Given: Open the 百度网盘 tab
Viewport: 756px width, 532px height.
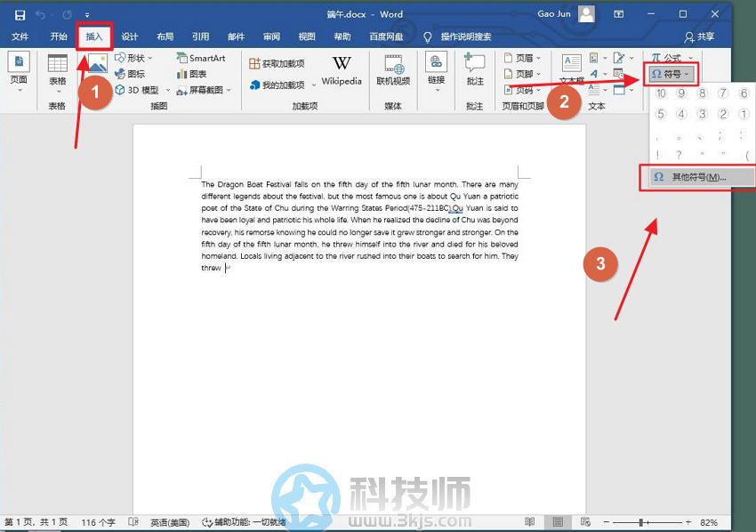Looking at the screenshot, I should pos(386,36).
